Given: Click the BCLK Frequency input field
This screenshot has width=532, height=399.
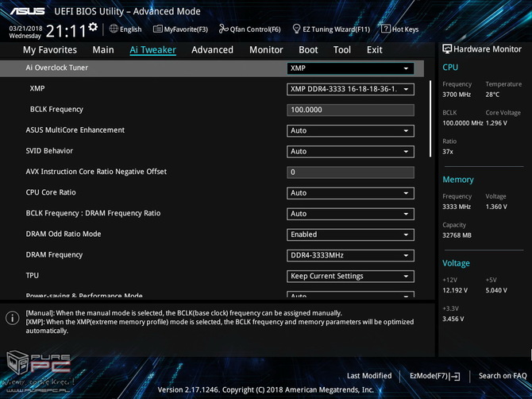Looking at the screenshot, I should click(x=350, y=110).
